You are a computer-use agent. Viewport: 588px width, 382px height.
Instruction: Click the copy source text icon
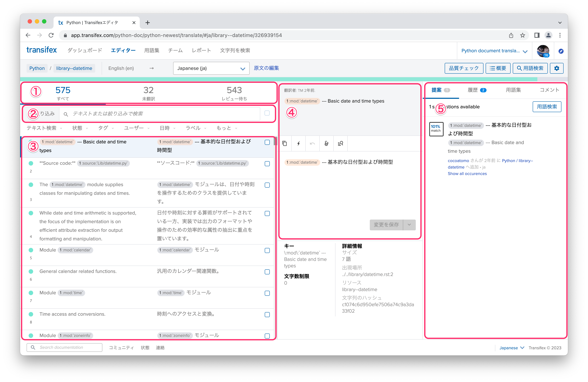[x=285, y=143]
